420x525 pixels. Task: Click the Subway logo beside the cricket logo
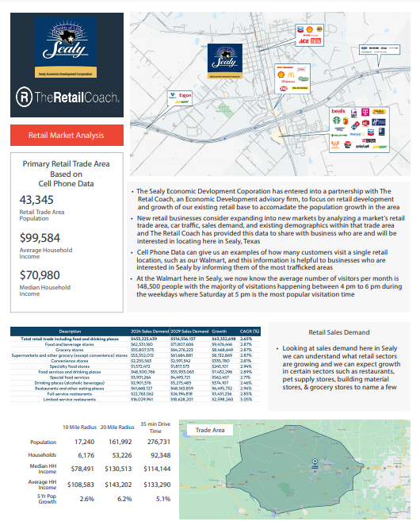click(380, 147)
